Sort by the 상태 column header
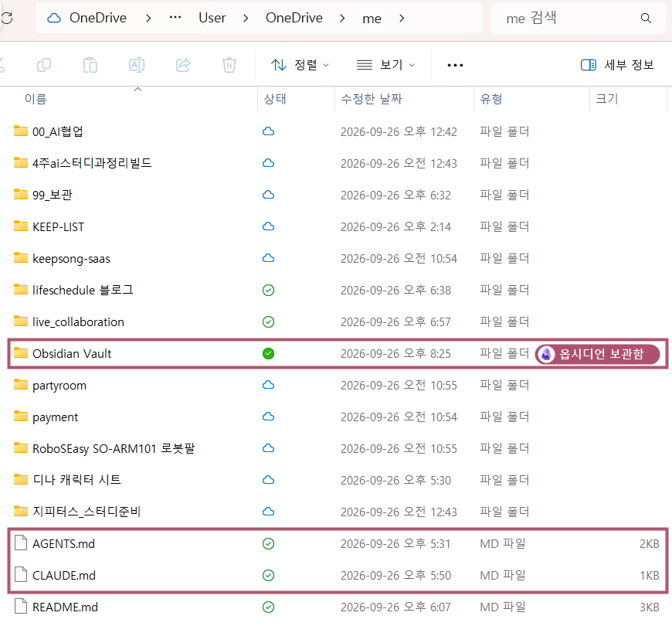This screenshot has height=626, width=672. coord(275,99)
